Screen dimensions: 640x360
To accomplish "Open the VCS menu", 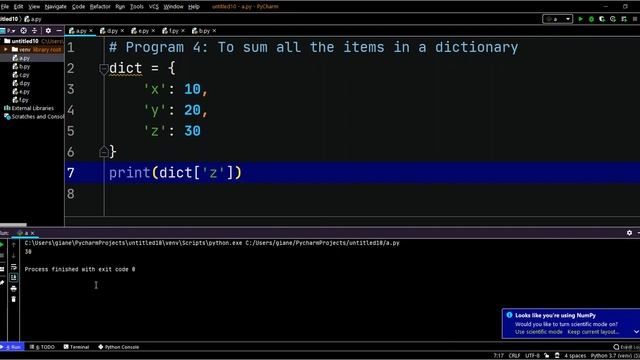I will point(154,7).
